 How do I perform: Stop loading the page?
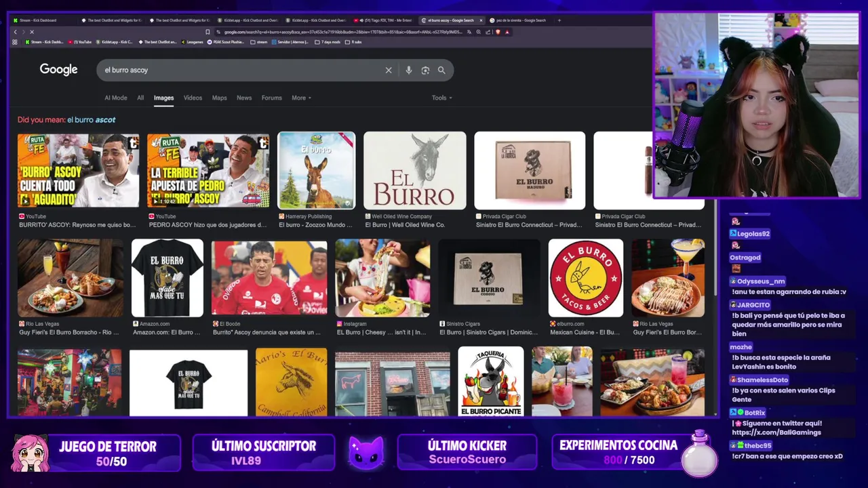[x=32, y=32]
